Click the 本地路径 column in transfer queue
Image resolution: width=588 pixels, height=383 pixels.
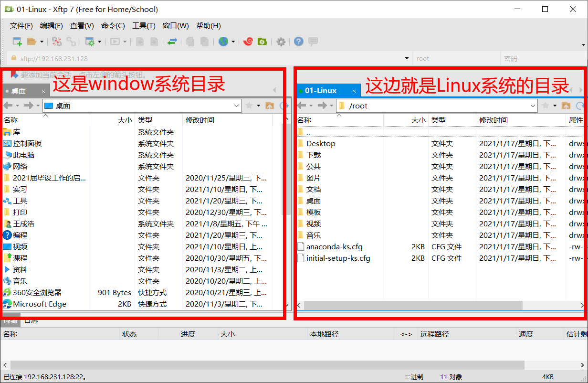tap(351, 334)
